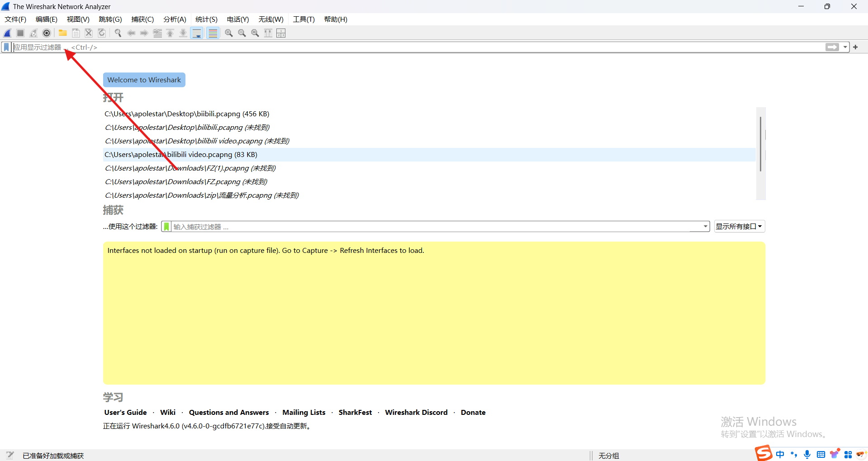Image resolution: width=868 pixels, height=461 pixels.
Task: Open the 帮助(H) menu
Action: pyautogui.click(x=336, y=19)
